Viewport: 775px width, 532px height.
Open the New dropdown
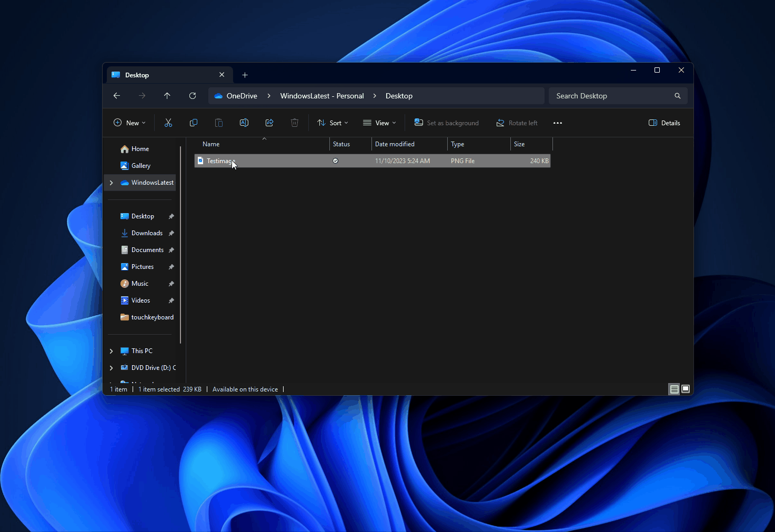coord(129,122)
